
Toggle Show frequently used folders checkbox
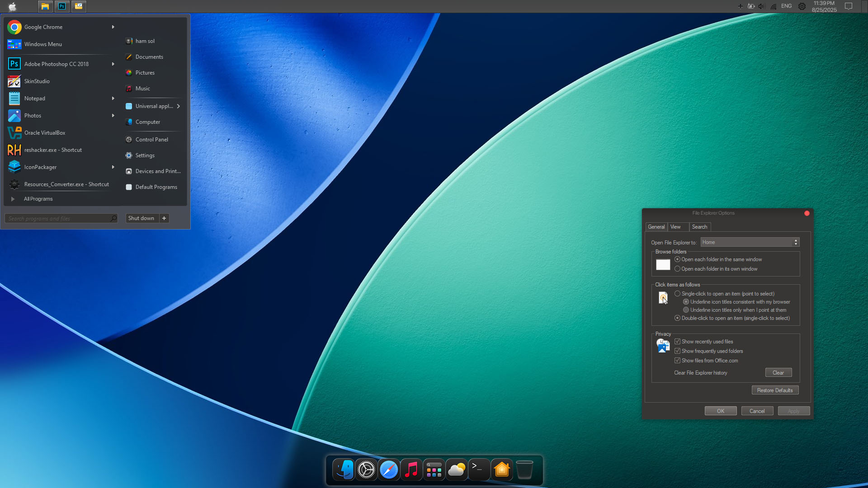pyautogui.click(x=677, y=351)
